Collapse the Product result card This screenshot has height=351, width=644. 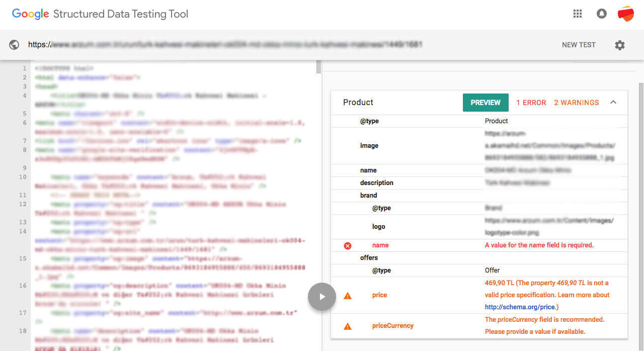click(613, 103)
